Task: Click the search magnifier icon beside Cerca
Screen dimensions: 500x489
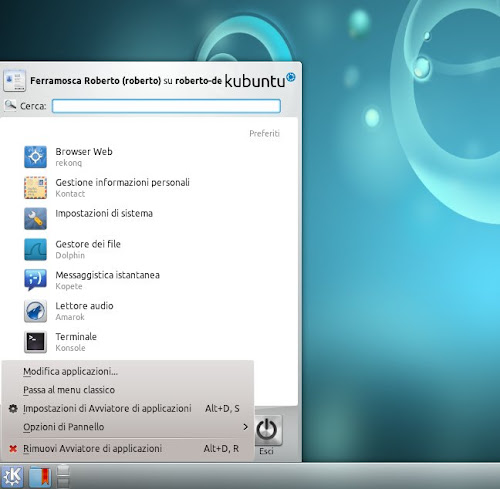Action: click(10, 105)
